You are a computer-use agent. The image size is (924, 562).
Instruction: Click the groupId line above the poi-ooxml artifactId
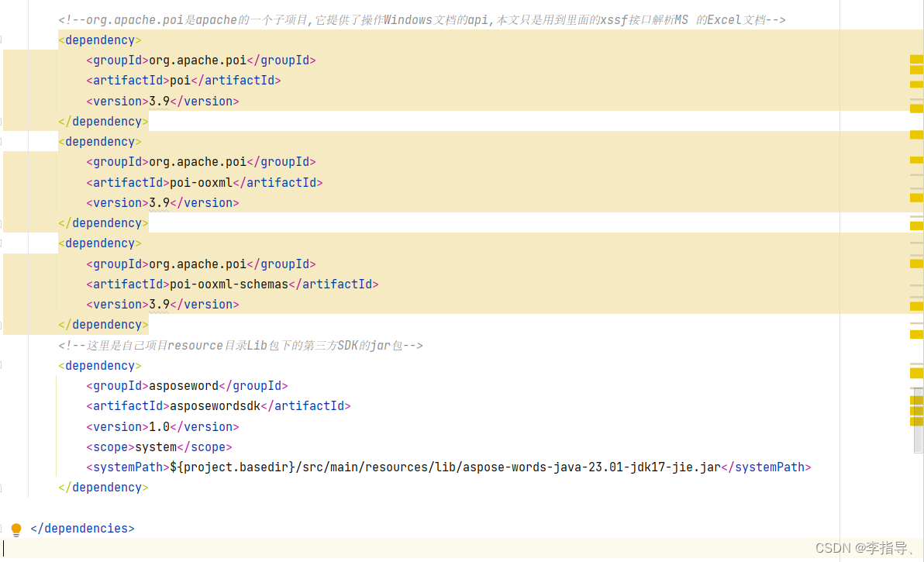[x=201, y=162]
